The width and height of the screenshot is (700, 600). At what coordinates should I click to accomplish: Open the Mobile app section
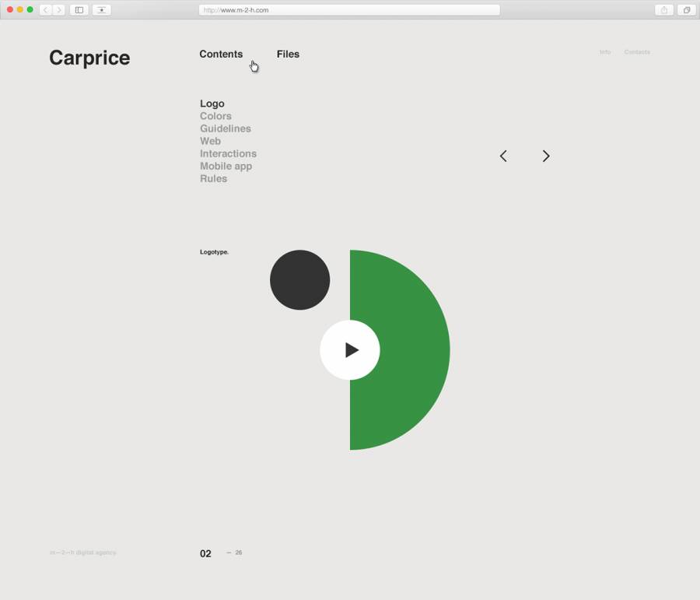pyautogui.click(x=226, y=166)
